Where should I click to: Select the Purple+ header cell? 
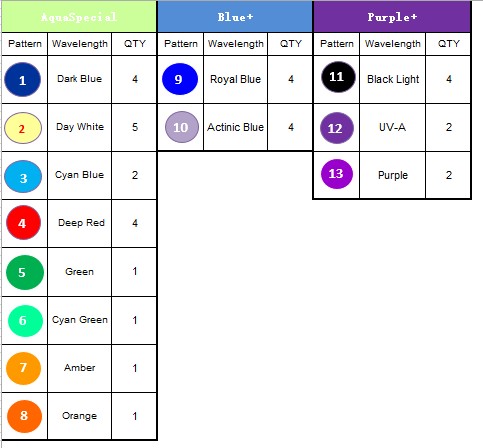pyautogui.click(x=392, y=17)
